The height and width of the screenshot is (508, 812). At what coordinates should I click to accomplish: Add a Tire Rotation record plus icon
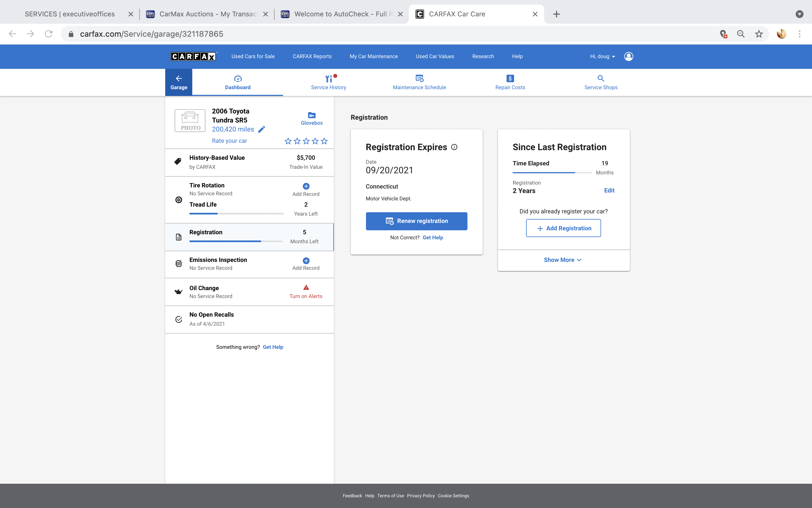pos(306,186)
